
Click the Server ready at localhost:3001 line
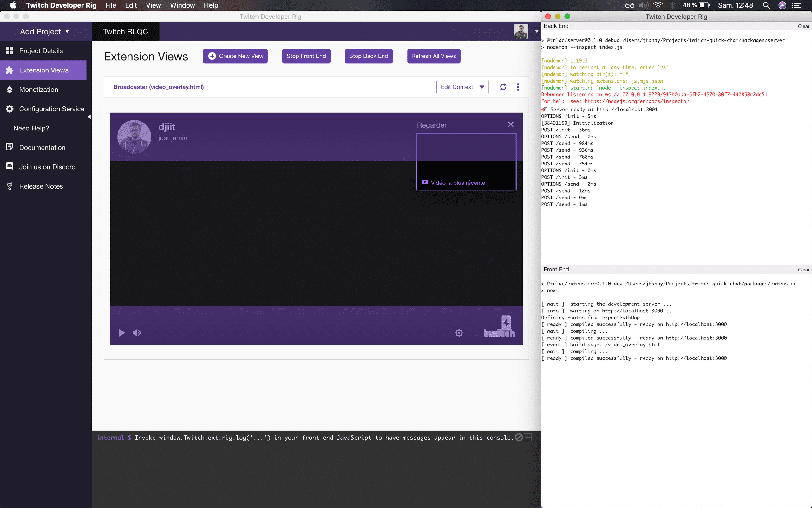point(599,110)
